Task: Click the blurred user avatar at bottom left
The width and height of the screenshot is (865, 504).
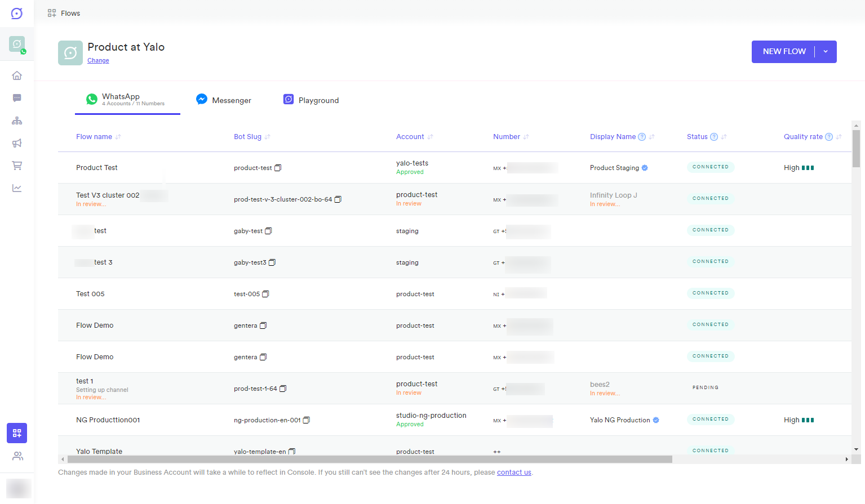Action: coord(19,488)
